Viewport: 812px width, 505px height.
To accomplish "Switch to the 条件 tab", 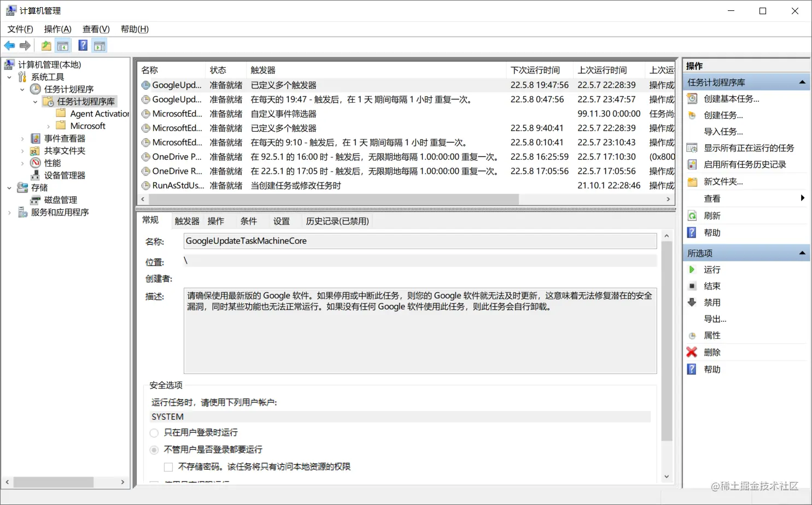I will pos(249,221).
